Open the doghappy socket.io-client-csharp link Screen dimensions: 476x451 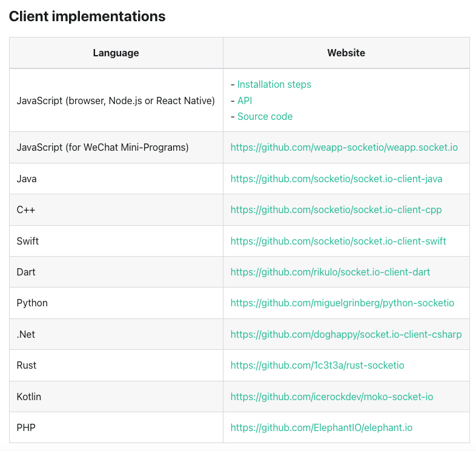coord(346,334)
